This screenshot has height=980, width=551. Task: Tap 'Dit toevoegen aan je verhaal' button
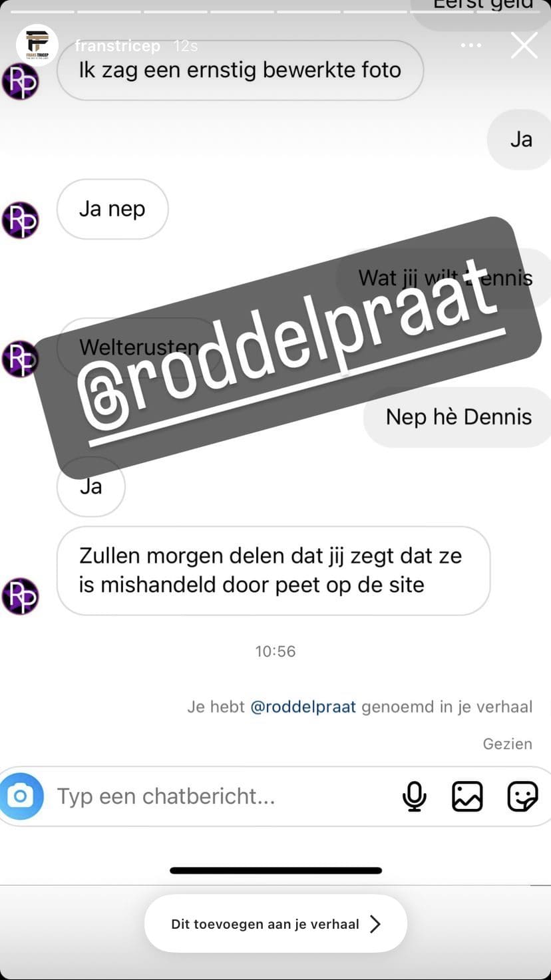coord(275,923)
